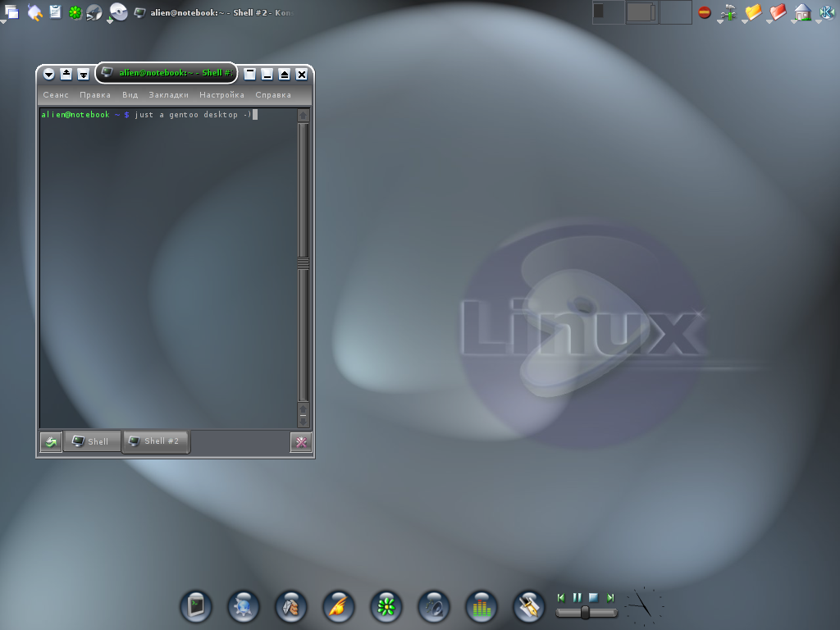Close the current Konsole session tab

click(301, 442)
